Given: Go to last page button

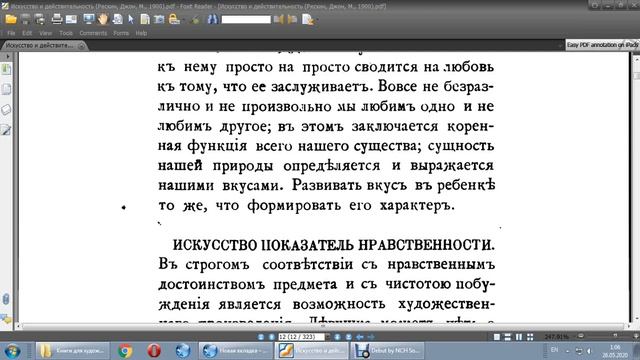Looking at the screenshot, I should (348, 337).
